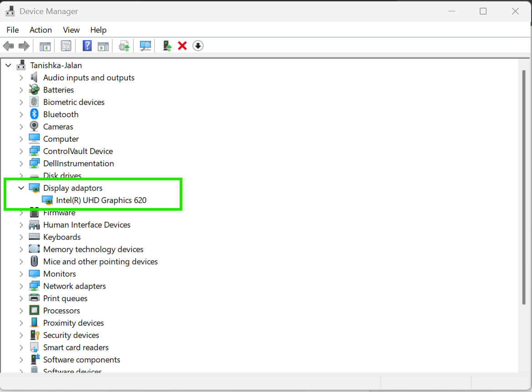This screenshot has height=392, width=532.
Task: Select the Proximity devices label
Action: click(x=74, y=323)
